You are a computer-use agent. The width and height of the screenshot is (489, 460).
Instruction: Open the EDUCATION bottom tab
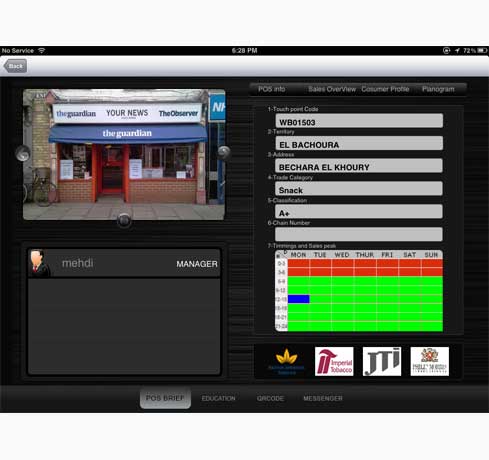[x=218, y=398]
